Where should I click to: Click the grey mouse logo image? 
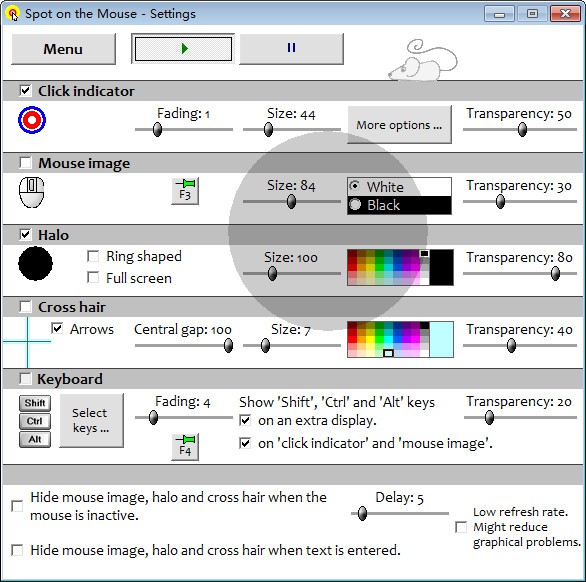coord(423,60)
